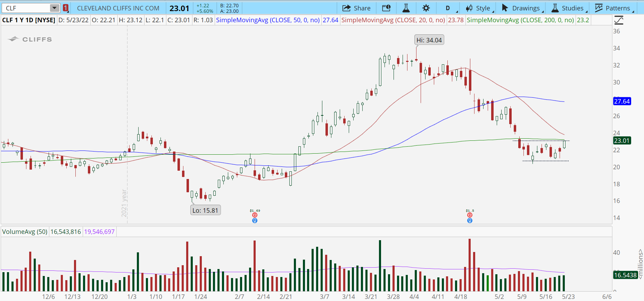
Task: Click the 16,543,816 volume value
Action: [66, 232]
